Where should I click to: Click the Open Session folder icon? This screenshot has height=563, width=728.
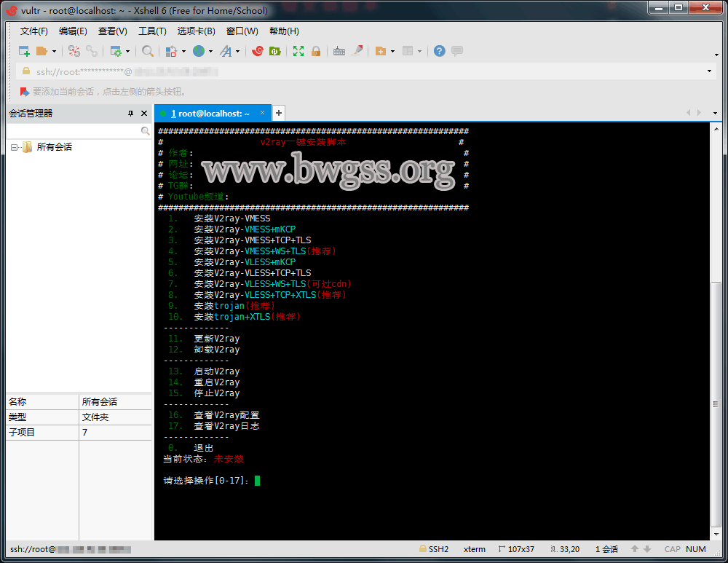click(x=42, y=51)
